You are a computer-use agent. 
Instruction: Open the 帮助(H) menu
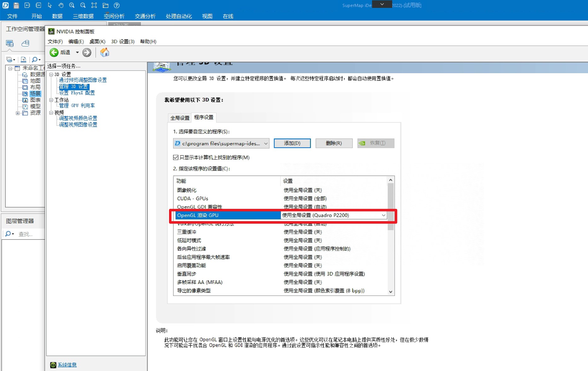(x=148, y=41)
